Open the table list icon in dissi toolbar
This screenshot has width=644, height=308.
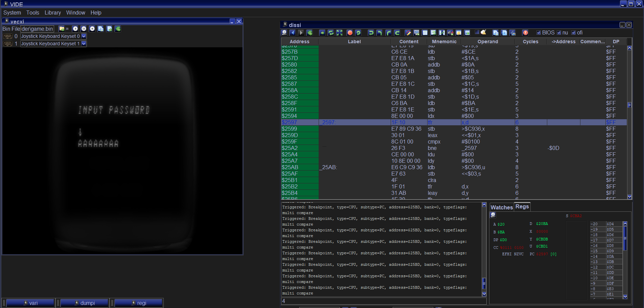pos(425,33)
